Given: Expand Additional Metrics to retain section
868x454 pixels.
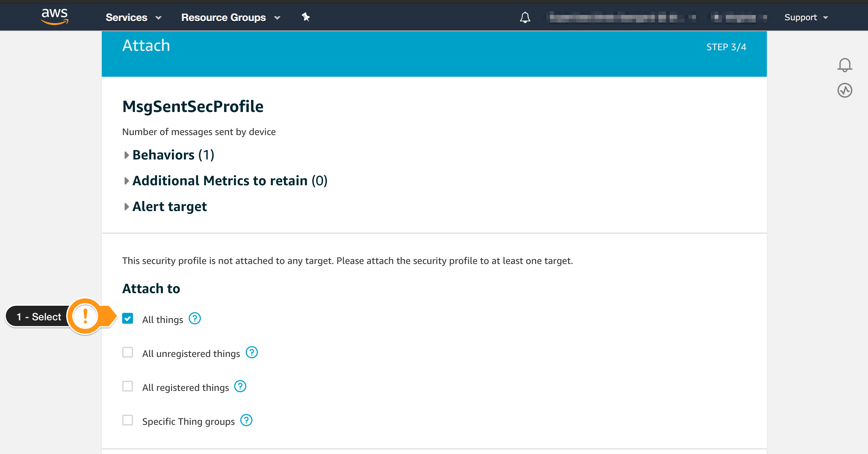Looking at the screenshot, I should click(x=226, y=181).
